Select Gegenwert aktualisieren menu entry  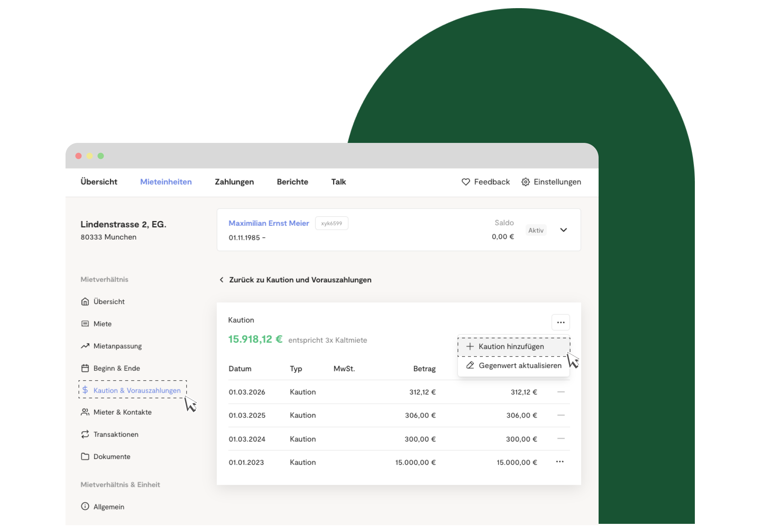point(514,365)
